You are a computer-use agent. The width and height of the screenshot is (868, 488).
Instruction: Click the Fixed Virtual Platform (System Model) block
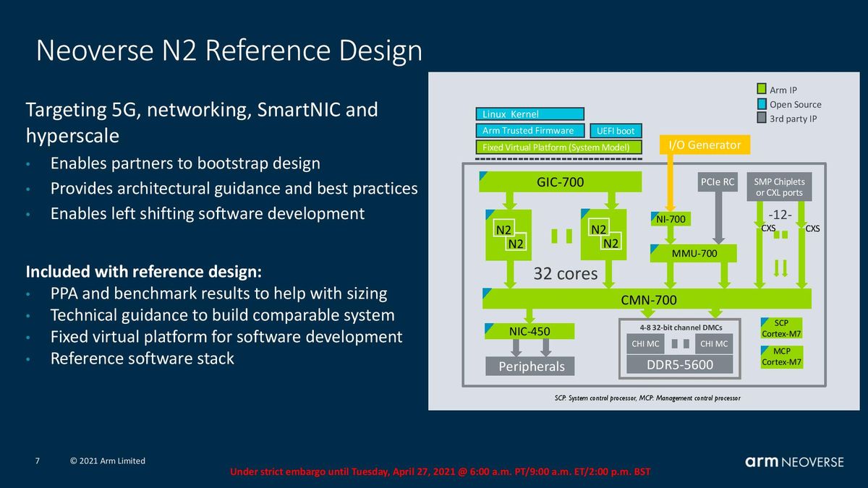[557, 147]
